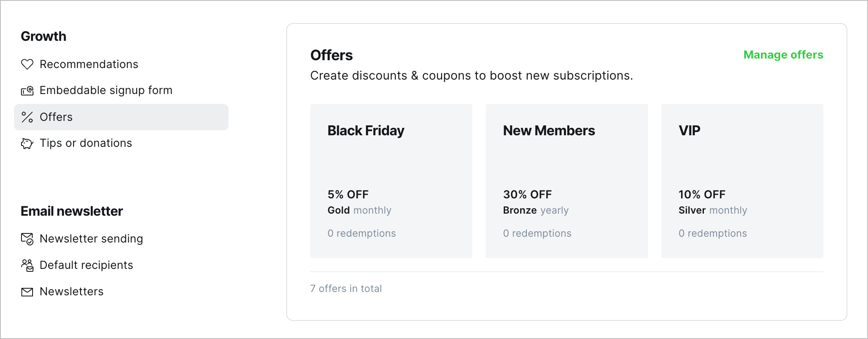Select the percent icon next to Offers
This screenshot has height=339, width=868.
point(27,117)
